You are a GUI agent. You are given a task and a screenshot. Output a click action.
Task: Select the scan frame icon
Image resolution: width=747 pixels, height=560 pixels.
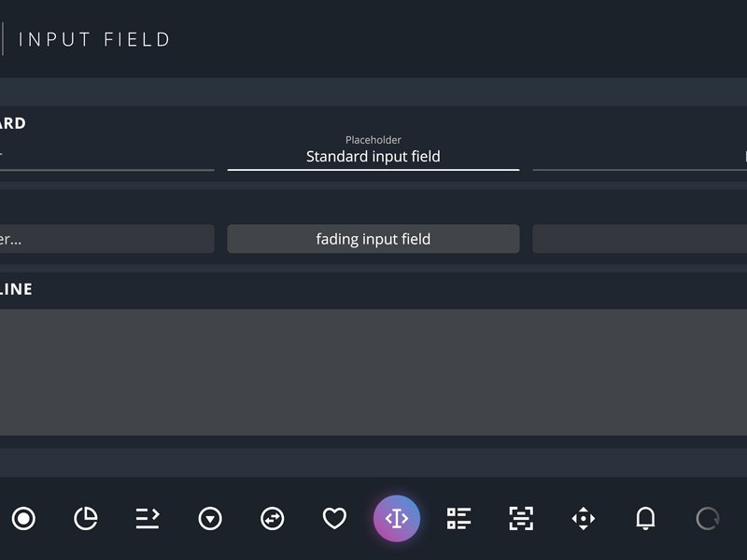(521, 519)
